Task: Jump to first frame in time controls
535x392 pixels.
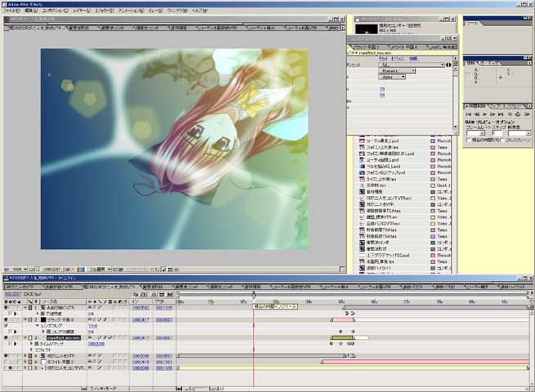Action: (469, 114)
